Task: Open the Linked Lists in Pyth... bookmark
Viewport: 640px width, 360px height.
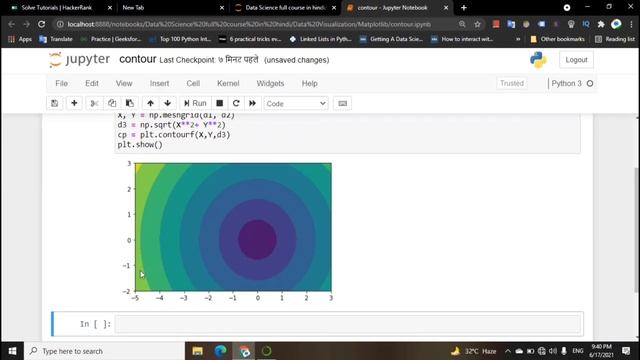Action: 321,39
